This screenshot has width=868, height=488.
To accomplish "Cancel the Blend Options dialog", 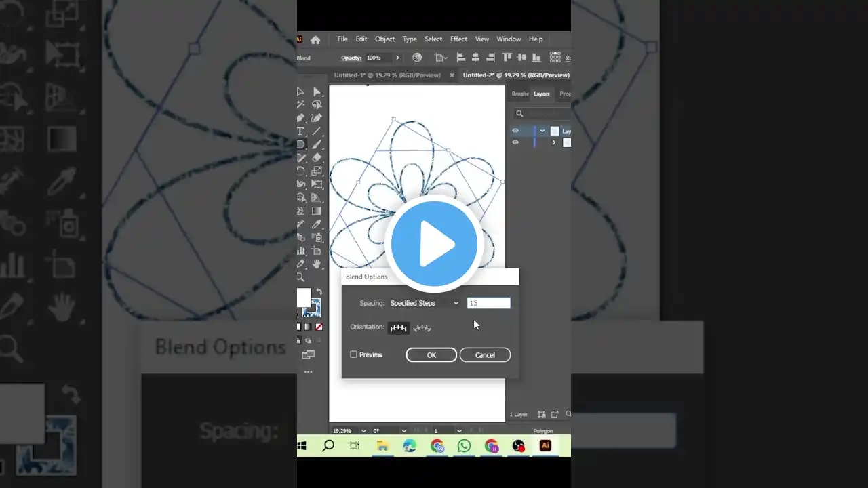I will point(485,355).
